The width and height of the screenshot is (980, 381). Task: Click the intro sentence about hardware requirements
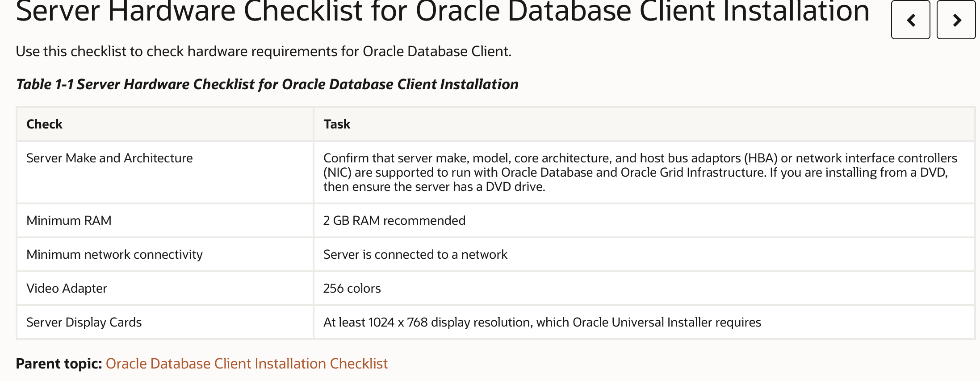(x=264, y=51)
